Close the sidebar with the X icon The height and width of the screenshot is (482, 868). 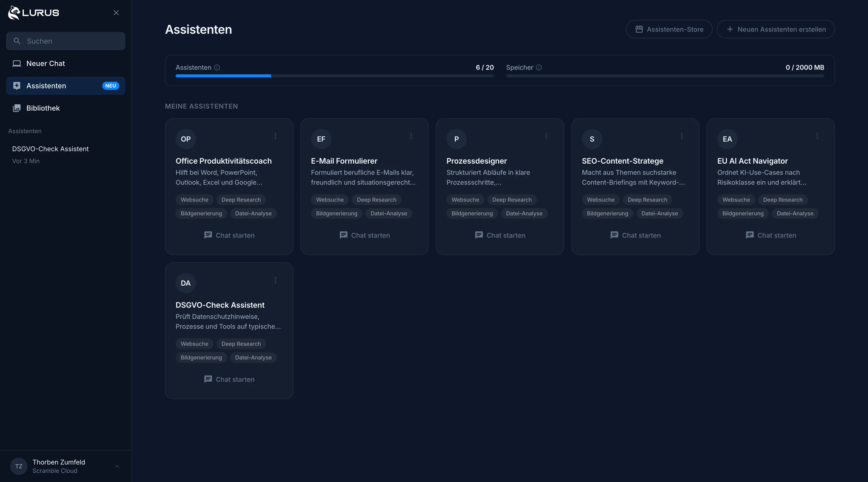pos(116,13)
